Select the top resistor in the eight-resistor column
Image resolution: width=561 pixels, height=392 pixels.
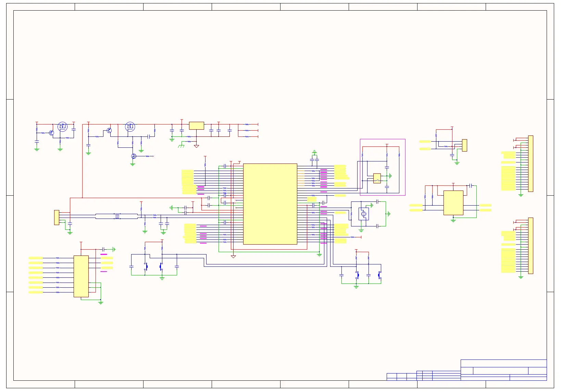(x=58, y=258)
